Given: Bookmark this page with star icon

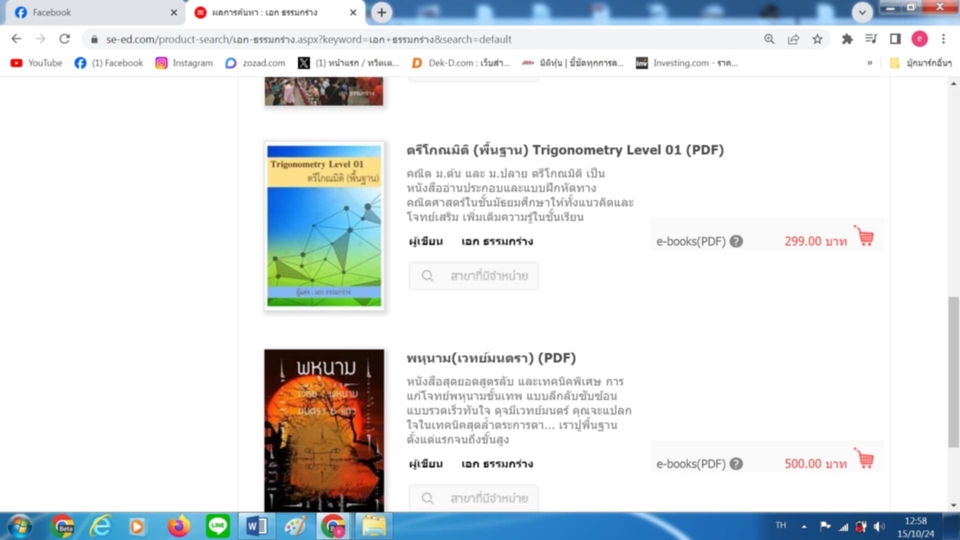Looking at the screenshot, I should [x=817, y=39].
